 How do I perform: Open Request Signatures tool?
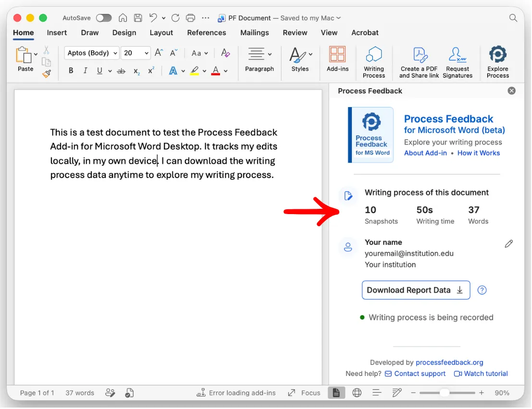(x=458, y=62)
